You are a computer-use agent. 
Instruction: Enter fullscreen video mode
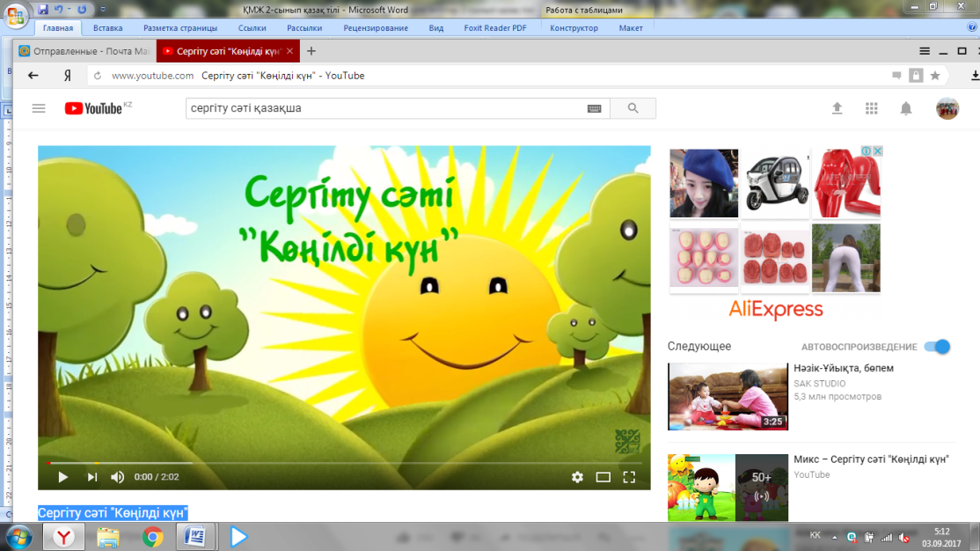pyautogui.click(x=629, y=477)
